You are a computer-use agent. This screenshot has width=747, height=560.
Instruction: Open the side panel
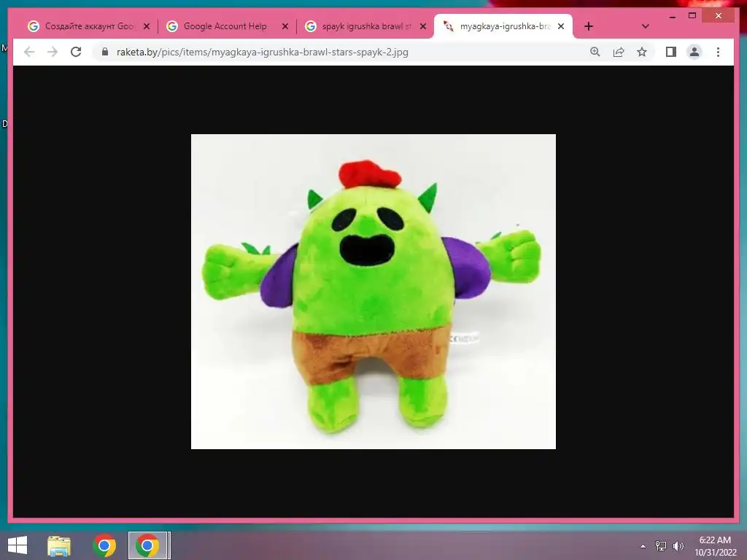click(x=671, y=52)
